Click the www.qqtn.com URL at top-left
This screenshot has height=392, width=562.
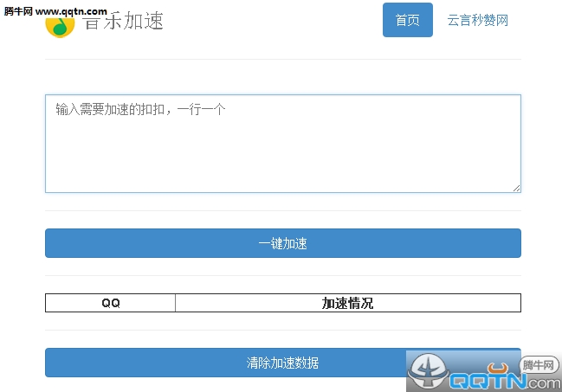[73, 11]
